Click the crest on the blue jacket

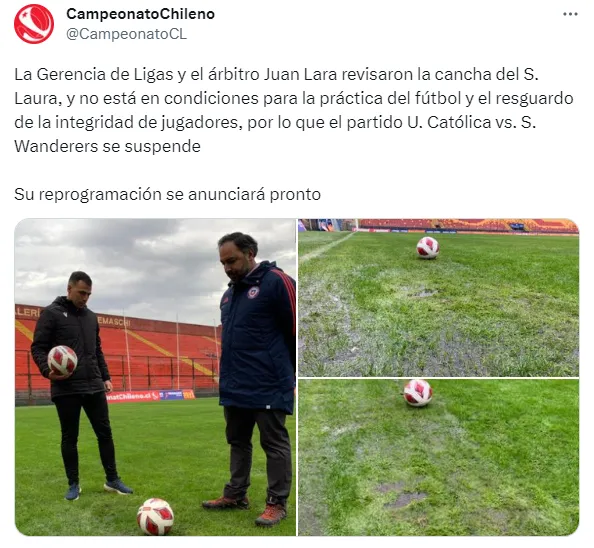[253, 293]
